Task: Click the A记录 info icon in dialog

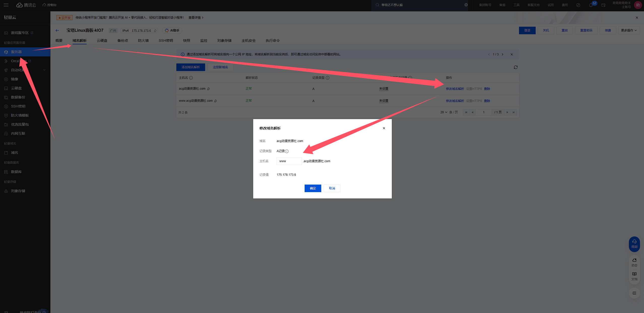Action: click(287, 151)
